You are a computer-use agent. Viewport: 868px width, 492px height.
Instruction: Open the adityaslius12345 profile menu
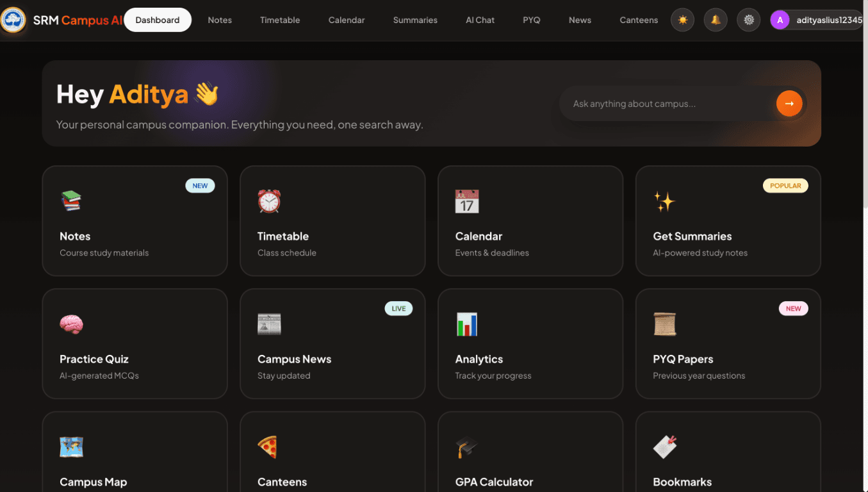coord(816,20)
